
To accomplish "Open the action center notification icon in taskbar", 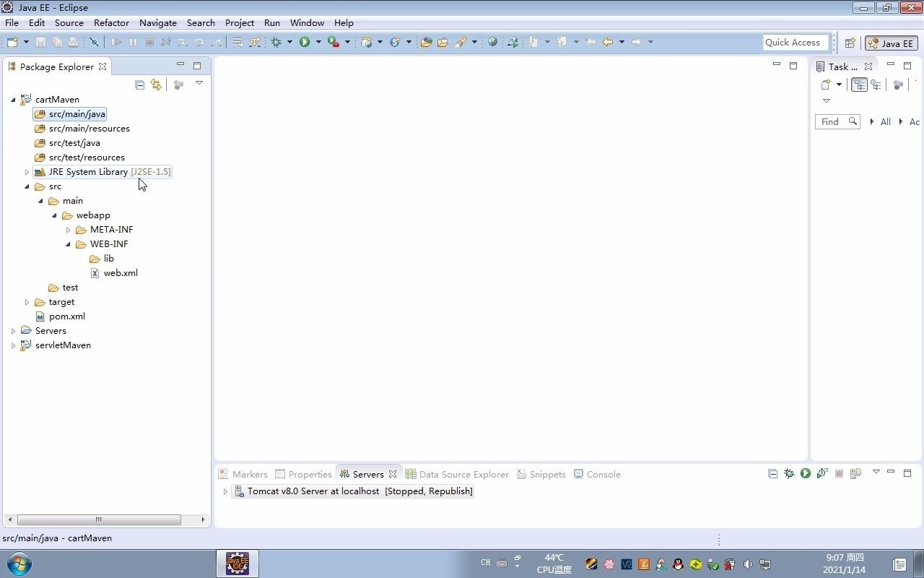I will pos(899,564).
